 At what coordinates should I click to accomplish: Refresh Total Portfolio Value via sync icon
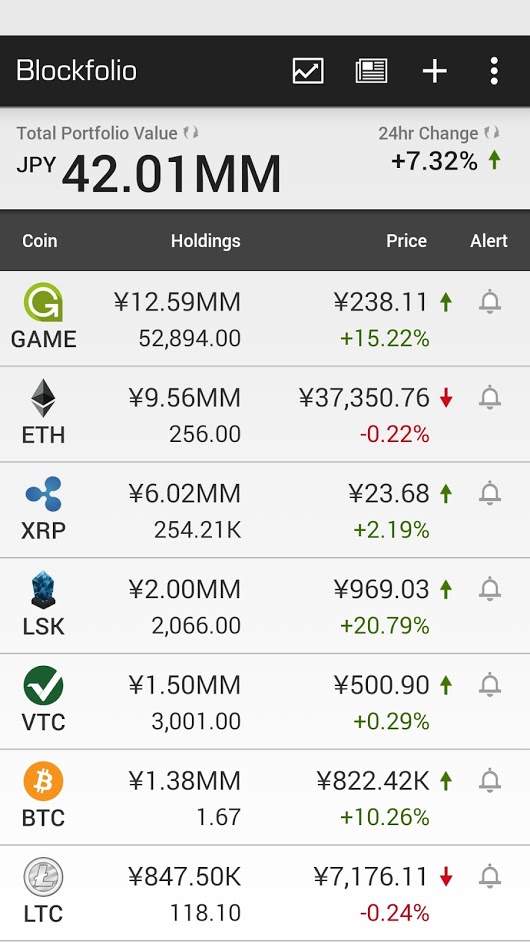191,133
